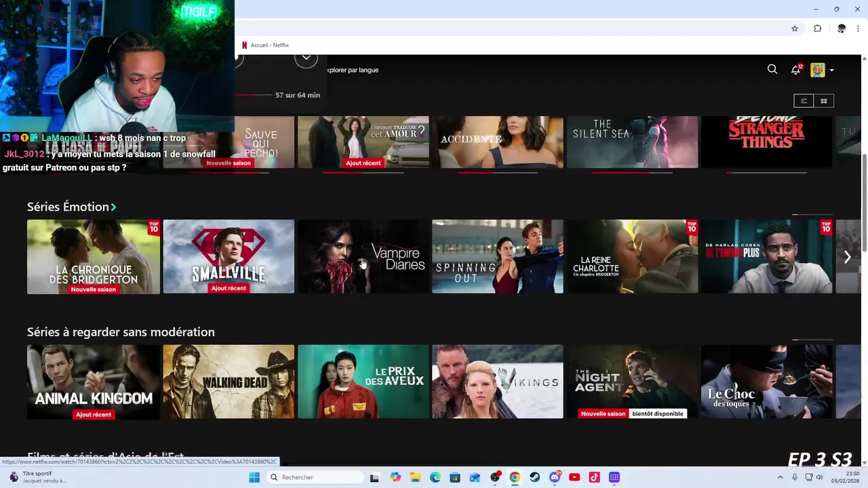The width and height of the screenshot is (868, 488).
Task: Expand the profile dropdown arrow
Action: pos(832,70)
